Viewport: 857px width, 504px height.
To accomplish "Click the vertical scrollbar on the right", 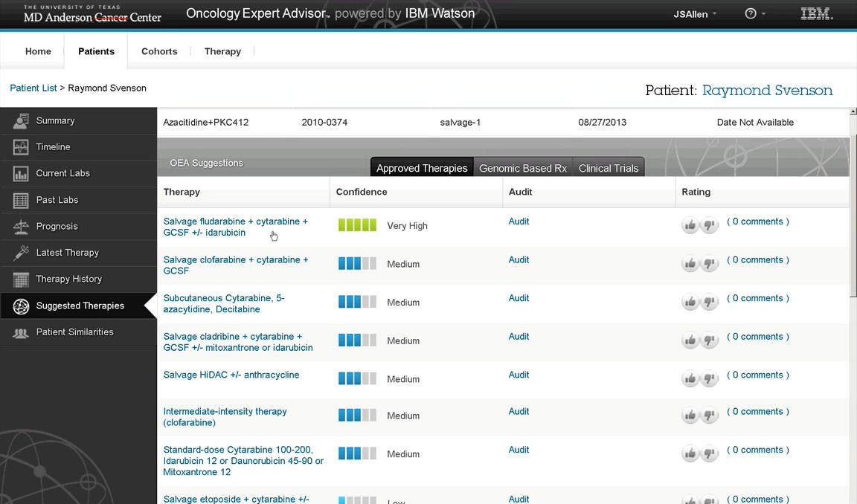I will [853, 223].
